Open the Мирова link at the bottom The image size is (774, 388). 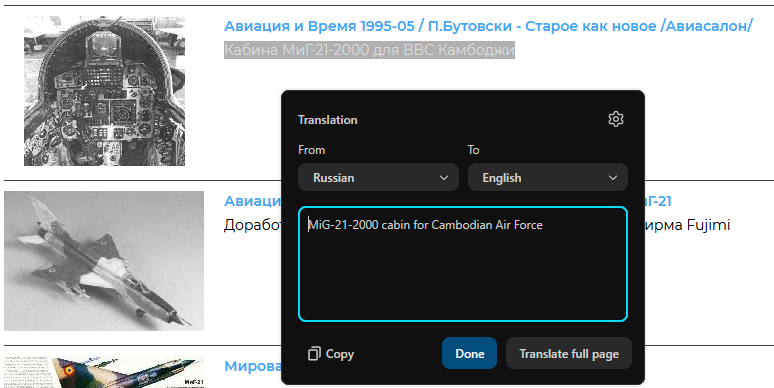coord(252,366)
